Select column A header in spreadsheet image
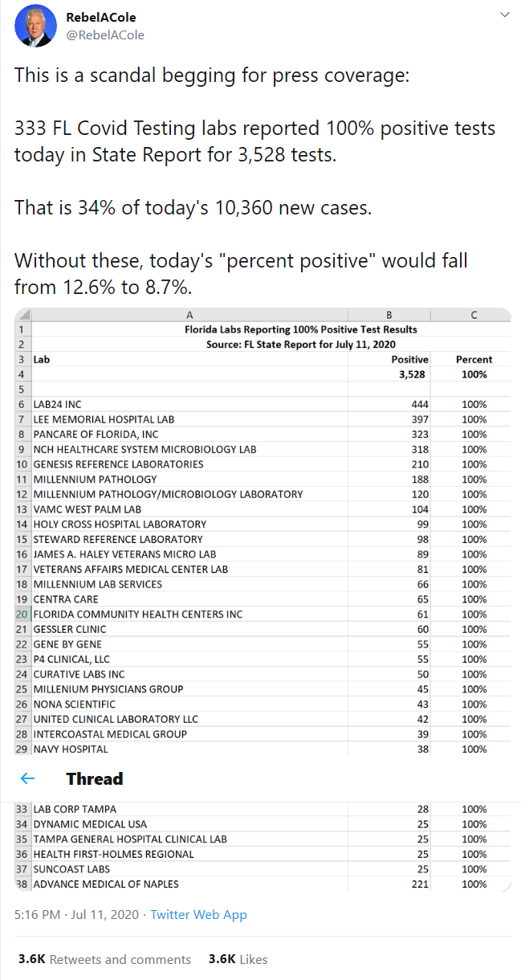The height and width of the screenshot is (980, 521). click(189, 315)
